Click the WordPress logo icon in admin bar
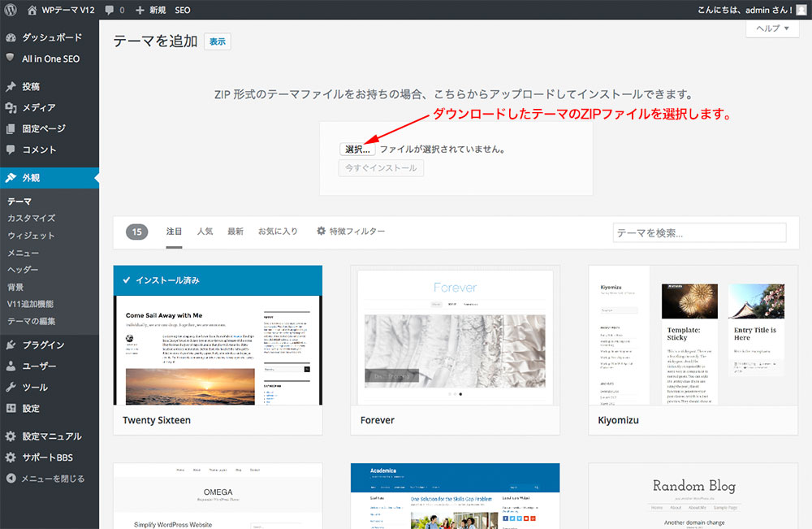 click(11, 10)
